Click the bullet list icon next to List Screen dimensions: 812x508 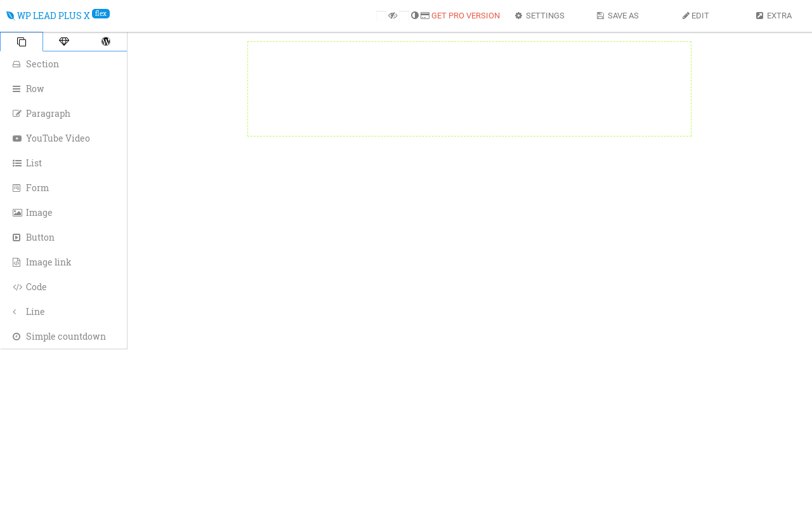pyautogui.click(x=17, y=163)
